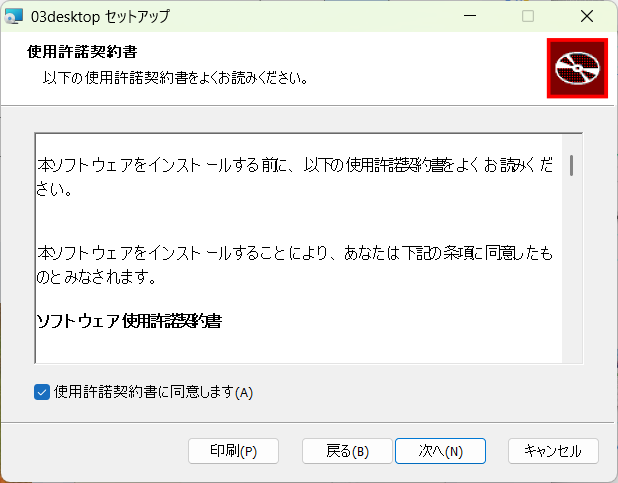The image size is (618, 483).
Task: Click the grayed-out maximize window button
Action: pyautogui.click(x=528, y=16)
